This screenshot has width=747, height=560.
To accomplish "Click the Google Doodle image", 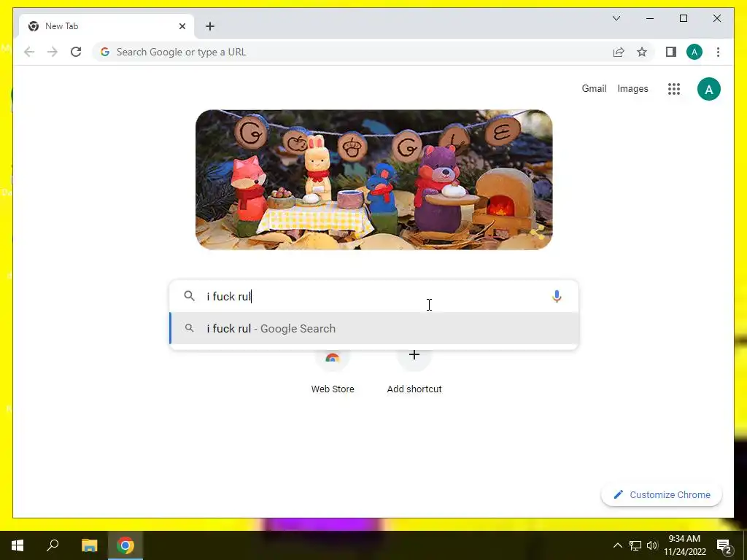I will [x=374, y=179].
